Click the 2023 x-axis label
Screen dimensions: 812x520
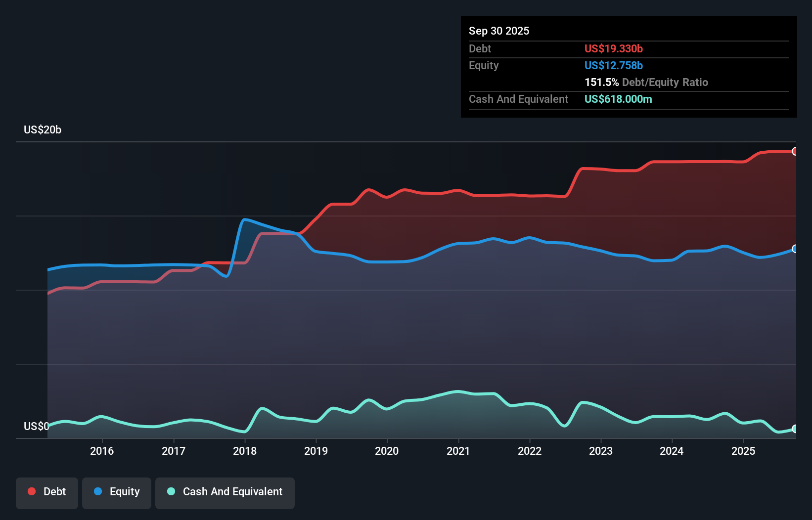[601, 451]
